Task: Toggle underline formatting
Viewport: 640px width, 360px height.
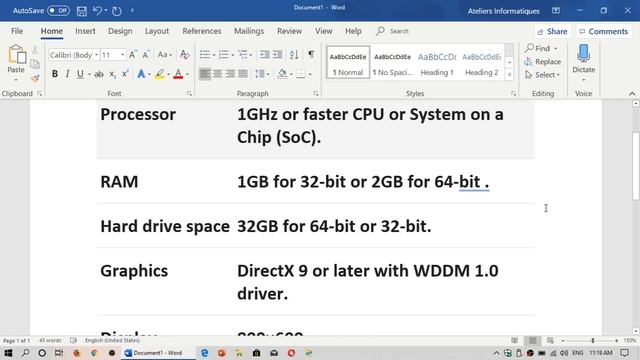Action: pyautogui.click(x=80, y=74)
